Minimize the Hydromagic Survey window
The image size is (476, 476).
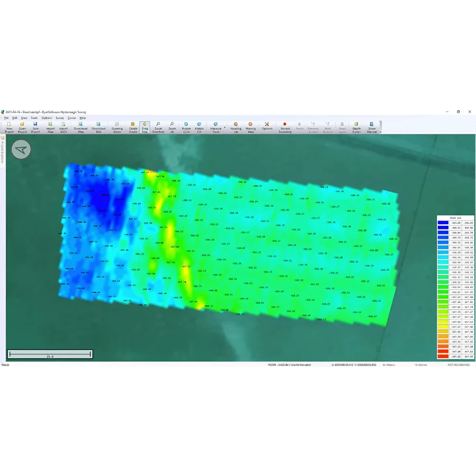[447, 112]
